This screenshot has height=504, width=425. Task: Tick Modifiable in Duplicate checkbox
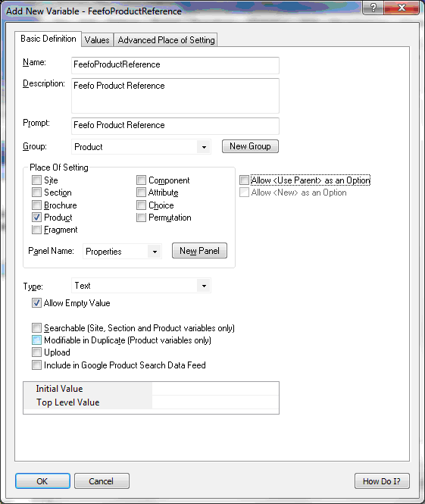[x=36, y=340]
